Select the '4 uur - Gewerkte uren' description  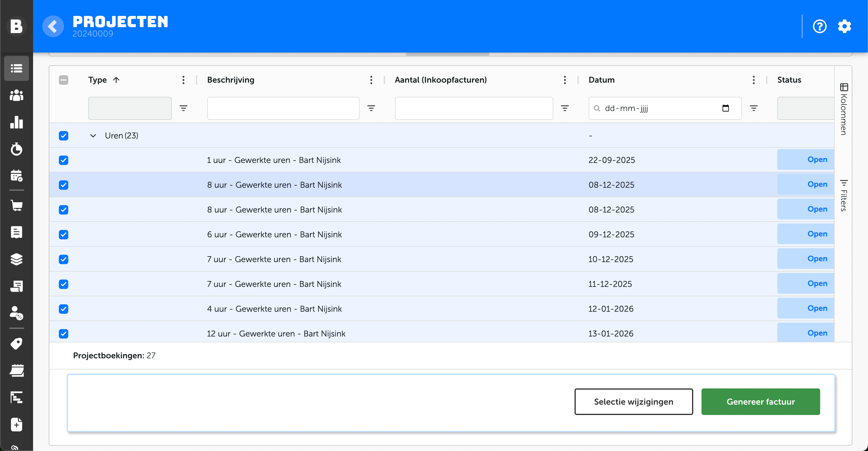[x=274, y=309]
